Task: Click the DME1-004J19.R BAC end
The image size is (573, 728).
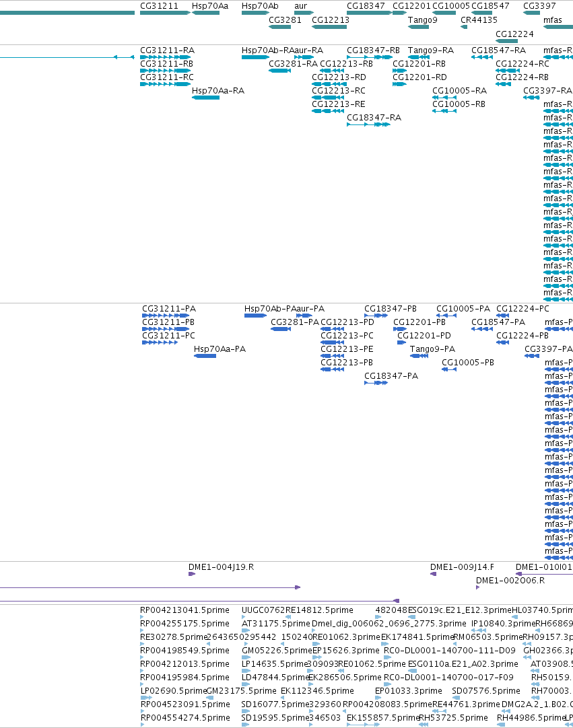Action: [x=192, y=575]
